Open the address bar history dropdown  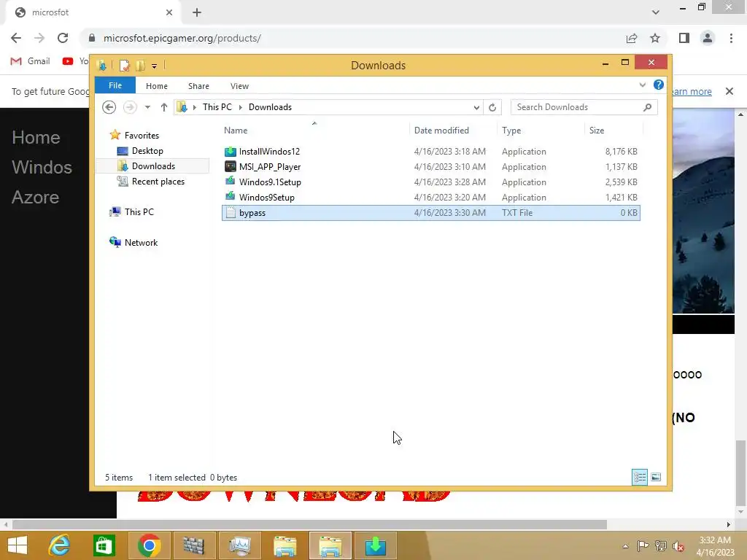tap(476, 107)
